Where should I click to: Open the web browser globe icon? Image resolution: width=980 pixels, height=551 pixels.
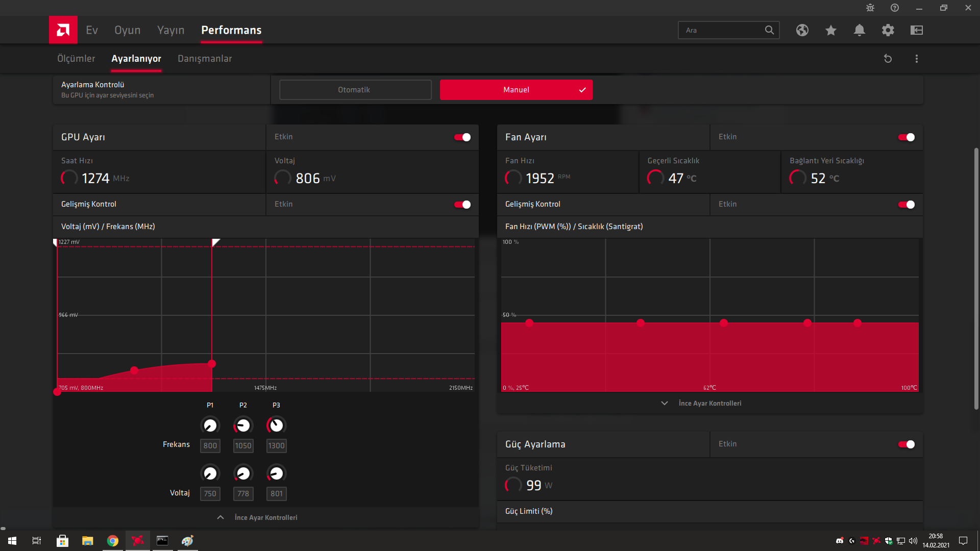point(802,30)
